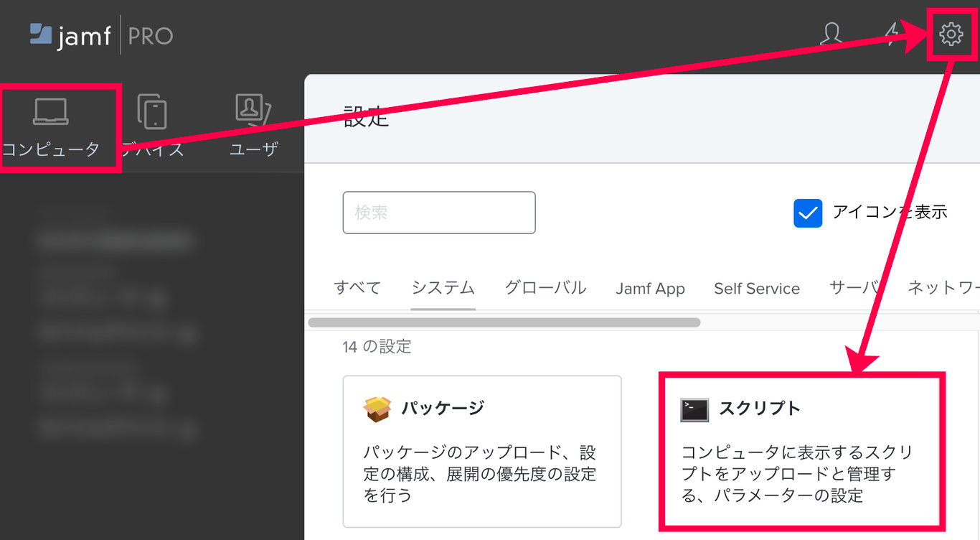The width and height of the screenshot is (980, 540).
Task: Select the デバイス mobile devices icon
Action: tap(152, 113)
